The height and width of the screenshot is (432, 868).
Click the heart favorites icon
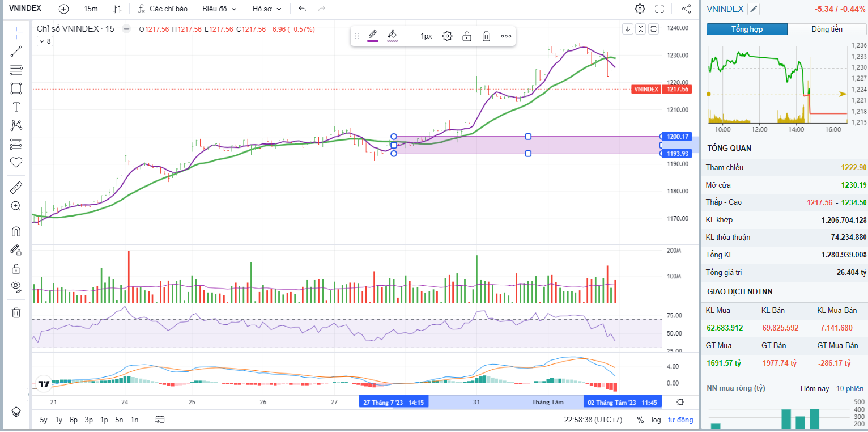click(x=16, y=163)
